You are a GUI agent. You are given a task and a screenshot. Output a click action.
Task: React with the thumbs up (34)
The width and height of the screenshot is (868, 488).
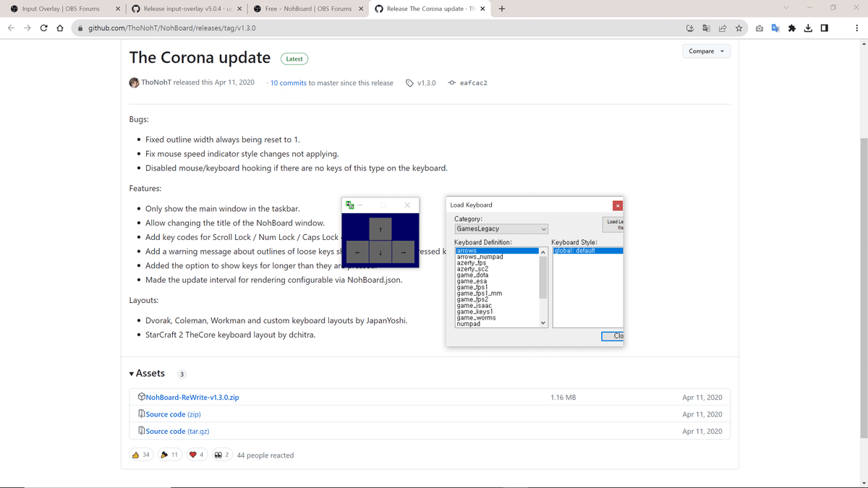(141, 455)
